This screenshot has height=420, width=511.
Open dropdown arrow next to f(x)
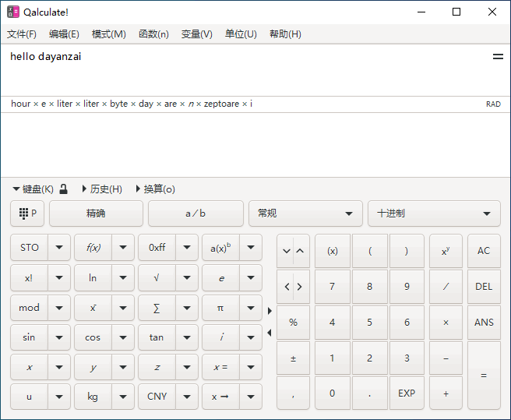(123, 248)
